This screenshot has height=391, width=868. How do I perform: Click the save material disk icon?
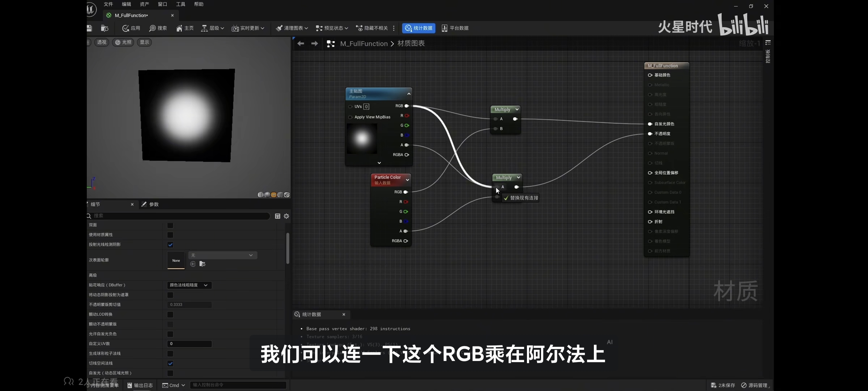point(89,28)
